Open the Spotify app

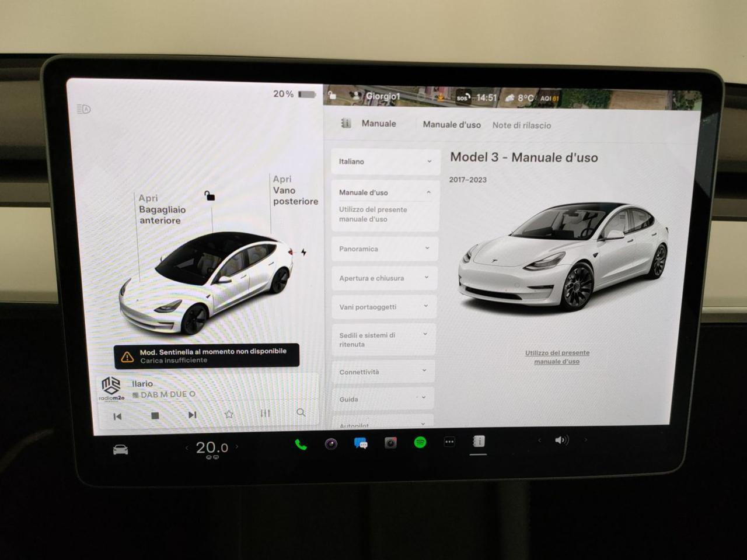click(x=420, y=443)
